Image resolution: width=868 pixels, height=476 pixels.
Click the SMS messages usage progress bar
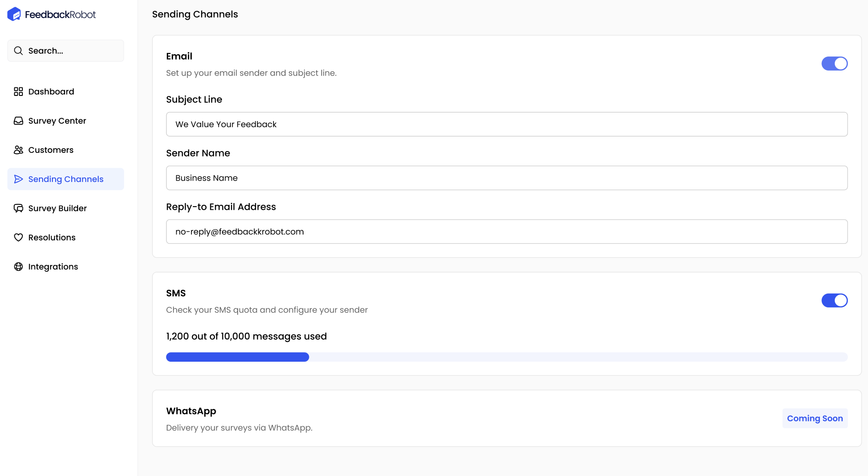click(x=507, y=357)
